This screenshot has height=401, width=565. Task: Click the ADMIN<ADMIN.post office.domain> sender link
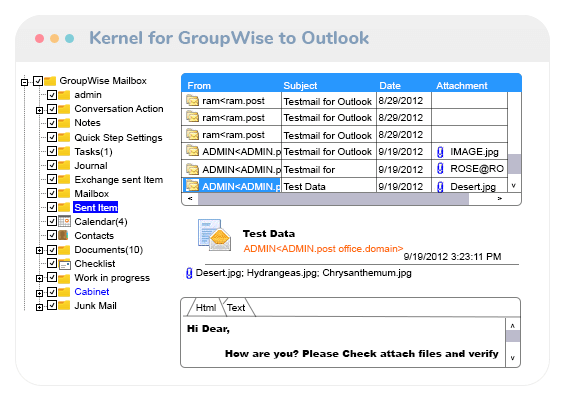tap(323, 249)
